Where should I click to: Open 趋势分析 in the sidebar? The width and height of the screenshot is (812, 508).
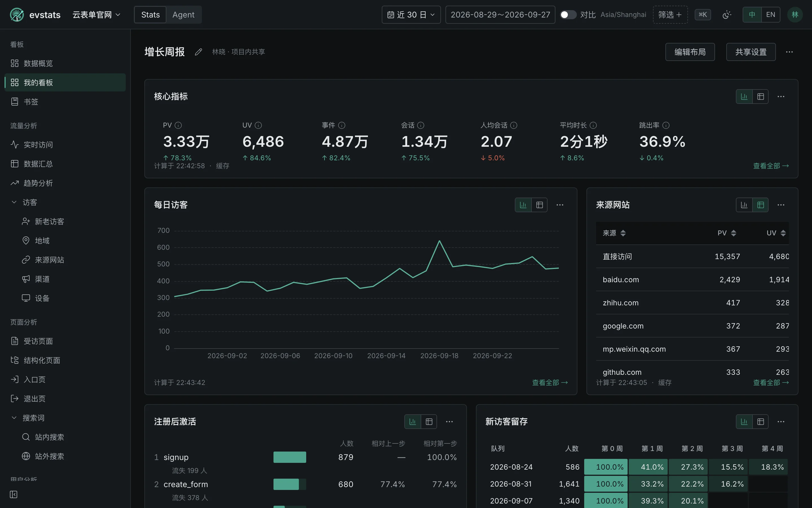[x=65, y=183]
